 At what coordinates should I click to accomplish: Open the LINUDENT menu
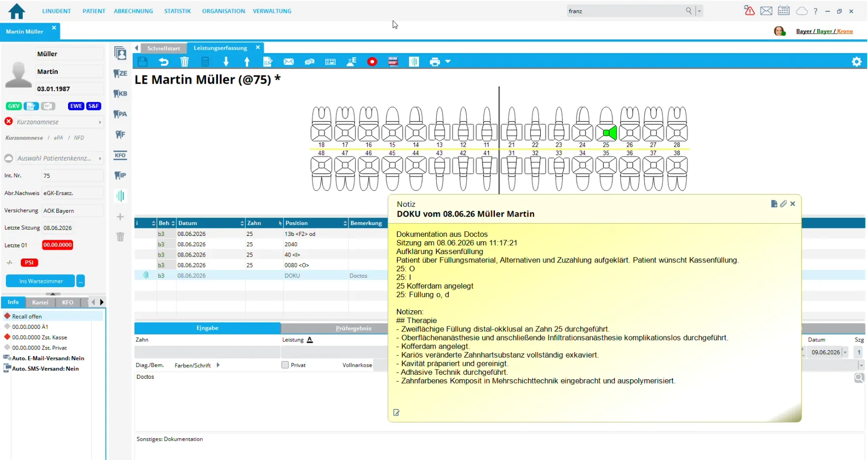coord(56,11)
